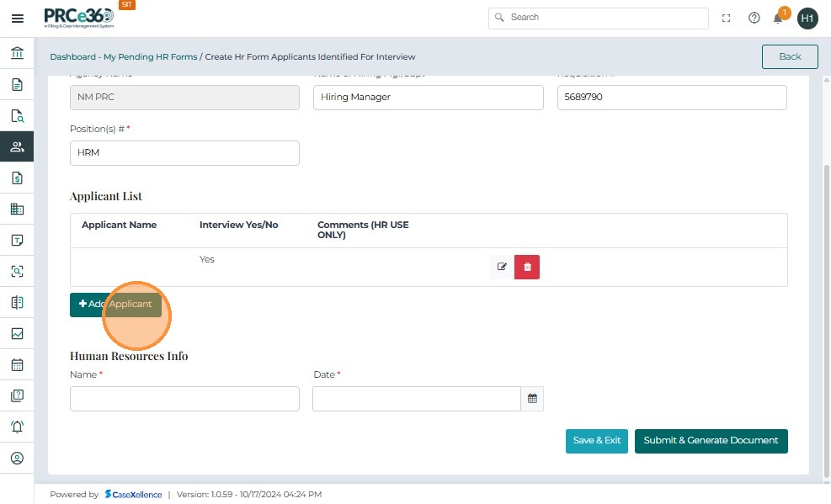831x504 pixels.
Task: Click the help question mark icon
Action: (754, 18)
